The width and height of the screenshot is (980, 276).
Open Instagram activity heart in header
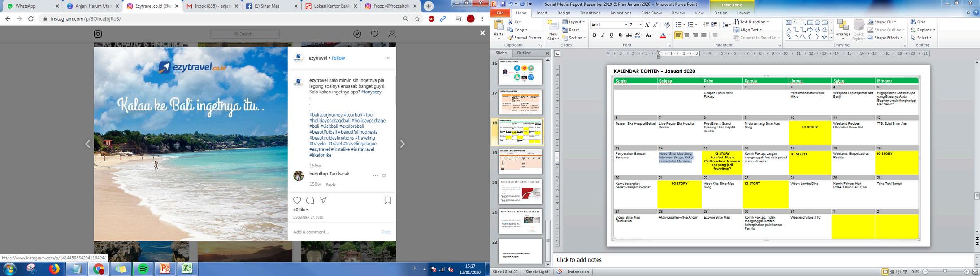375,34
